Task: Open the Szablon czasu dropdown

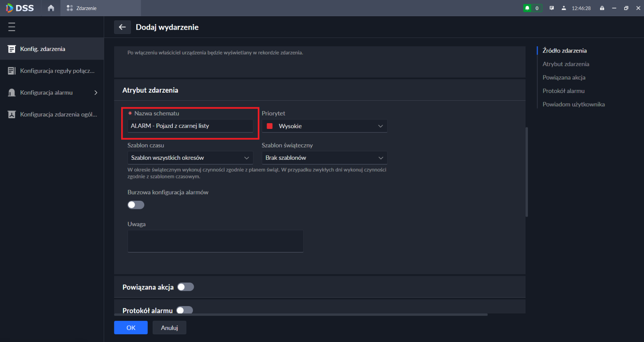Action: (190, 158)
